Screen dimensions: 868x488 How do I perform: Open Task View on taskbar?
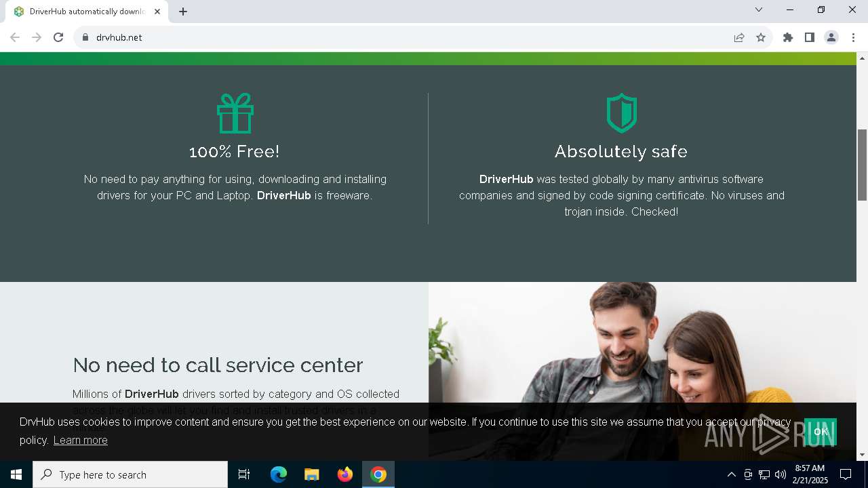point(244,474)
